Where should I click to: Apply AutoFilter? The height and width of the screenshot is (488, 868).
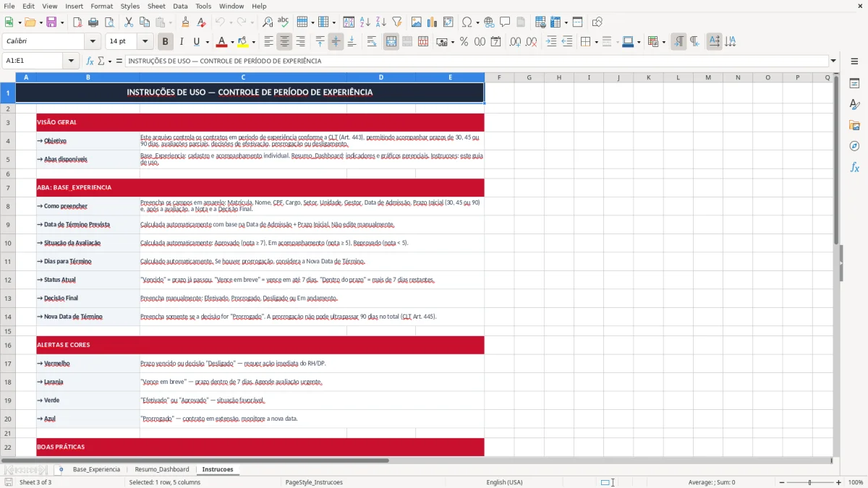tap(396, 22)
